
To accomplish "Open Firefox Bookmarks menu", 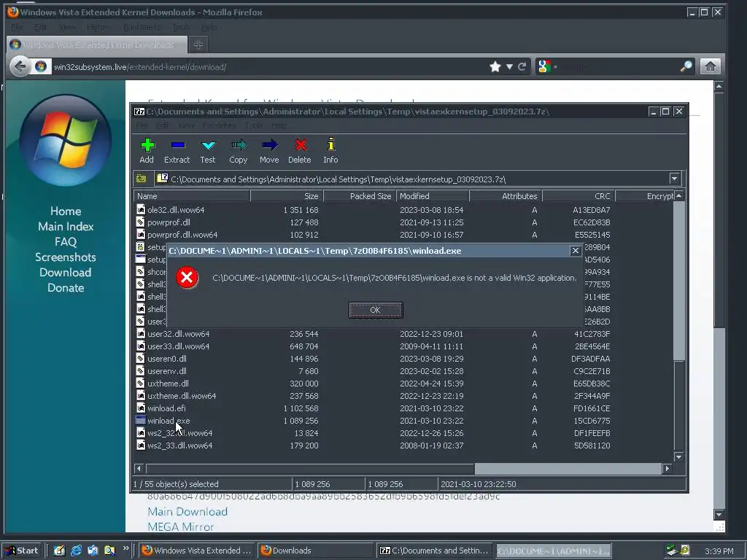I will [x=142, y=27].
